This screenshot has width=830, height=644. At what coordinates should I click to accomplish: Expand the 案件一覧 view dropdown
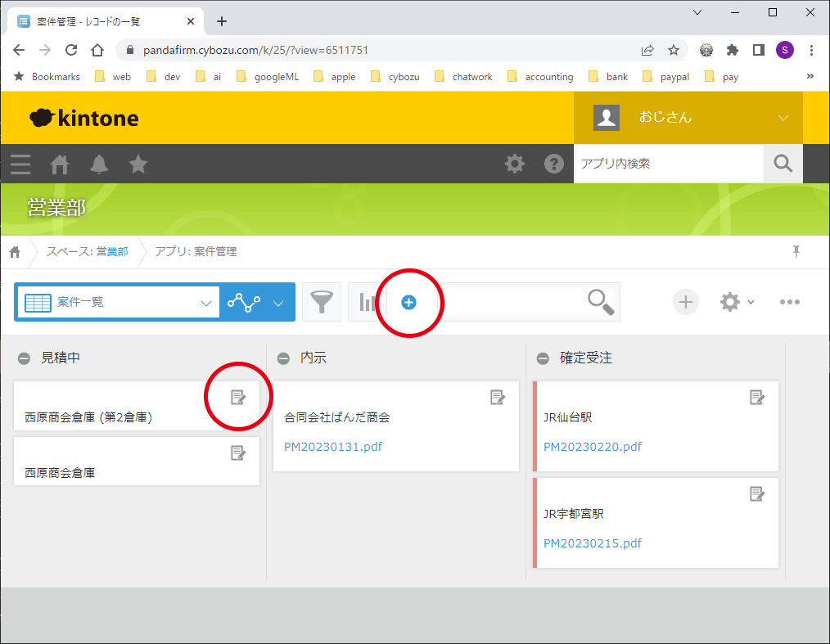205,303
